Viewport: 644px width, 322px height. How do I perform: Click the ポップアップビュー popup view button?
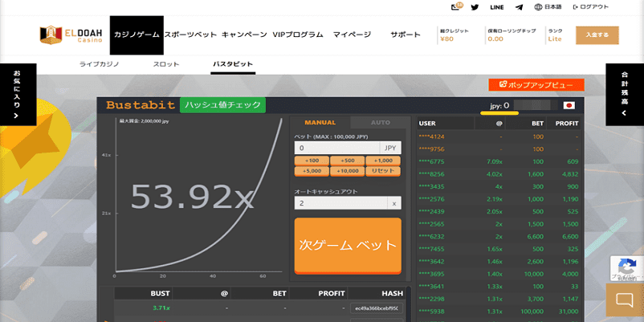pyautogui.click(x=536, y=85)
